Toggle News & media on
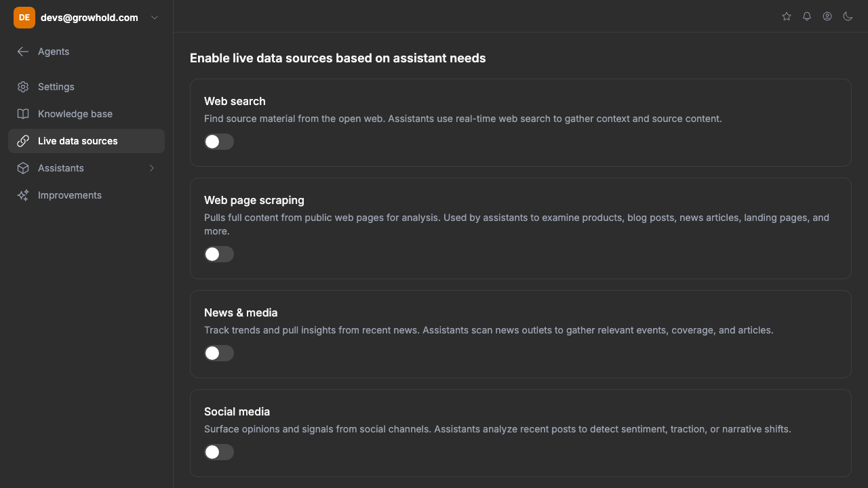Image resolution: width=868 pixels, height=488 pixels. click(x=219, y=353)
